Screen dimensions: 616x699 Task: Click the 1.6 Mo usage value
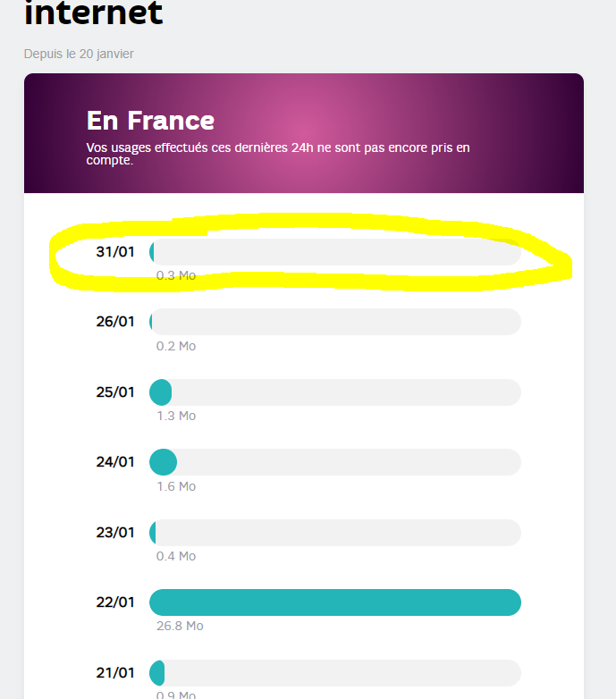pyautogui.click(x=176, y=486)
